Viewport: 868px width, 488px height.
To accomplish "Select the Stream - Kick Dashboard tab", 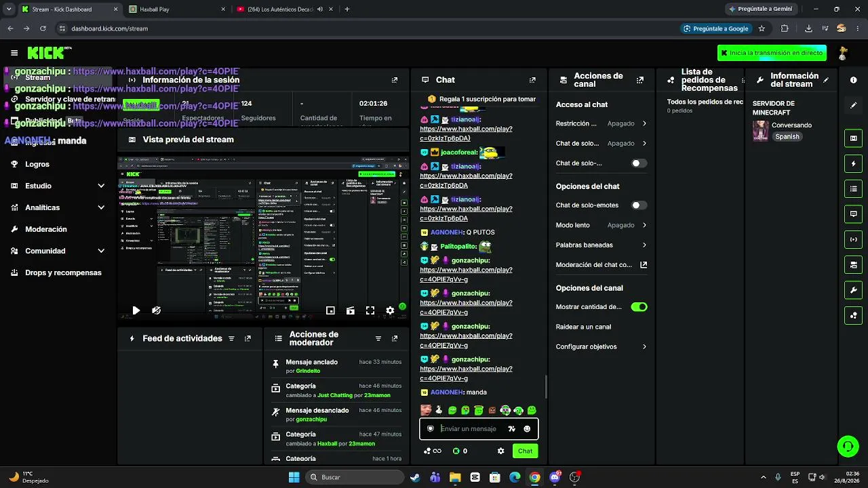I will click(x=69, y=9).
